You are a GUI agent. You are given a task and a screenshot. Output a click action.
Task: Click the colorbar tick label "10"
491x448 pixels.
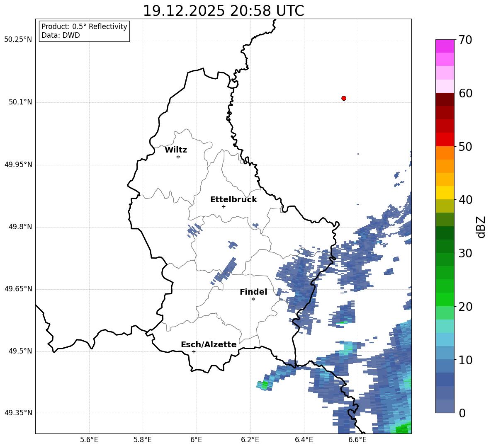click(x=465, y=360)
